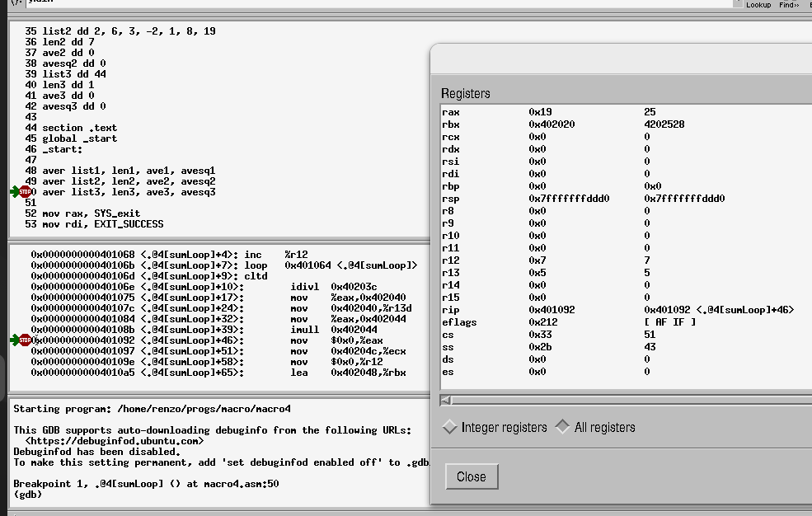Image resolution: width=812 pixels, height=516 pixels.
Task: Select the r8 register row
Action: point(627,211)
